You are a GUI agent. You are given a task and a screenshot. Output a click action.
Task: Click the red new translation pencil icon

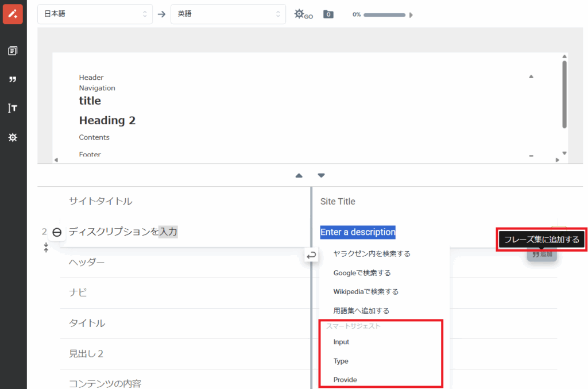(13, 14)
